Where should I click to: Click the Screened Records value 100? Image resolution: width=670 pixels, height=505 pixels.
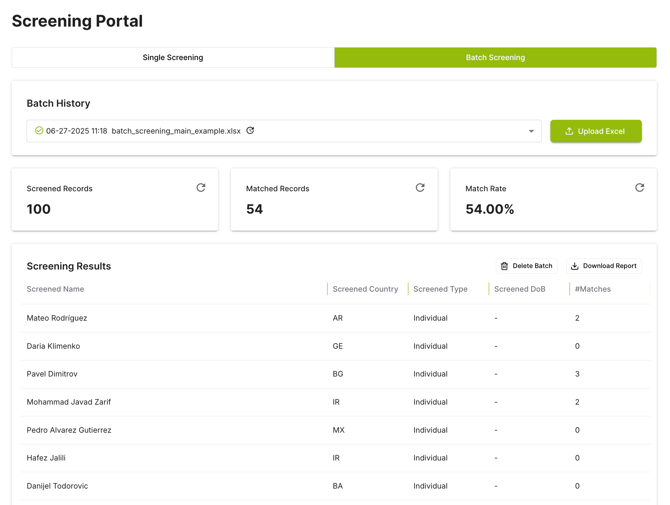(x=38, y=209)
